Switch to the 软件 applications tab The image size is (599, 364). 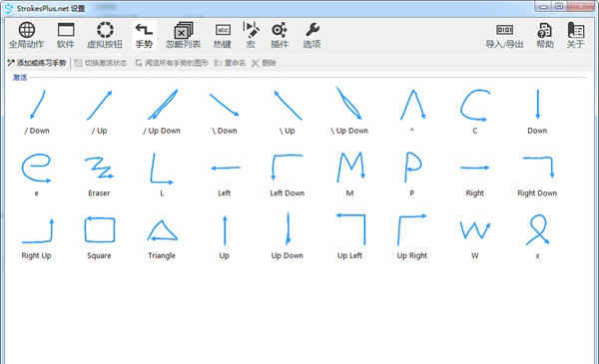66,35
